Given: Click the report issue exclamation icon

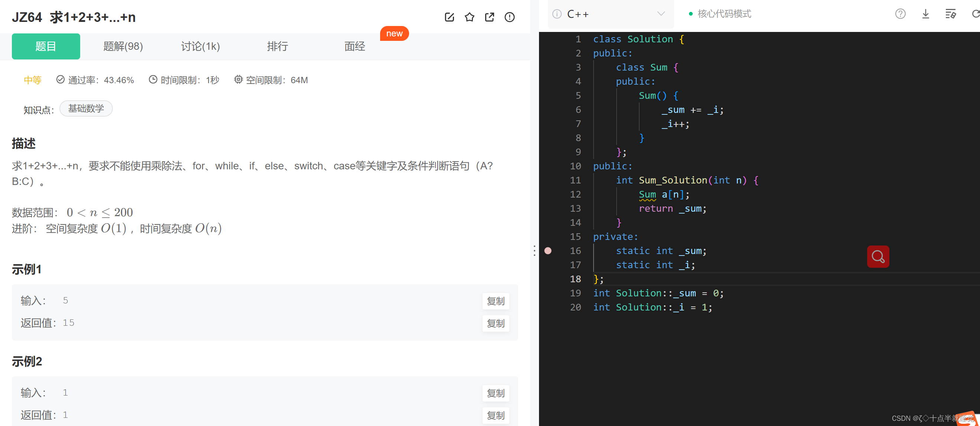Looking at the screenshot, I should [509, 17].
